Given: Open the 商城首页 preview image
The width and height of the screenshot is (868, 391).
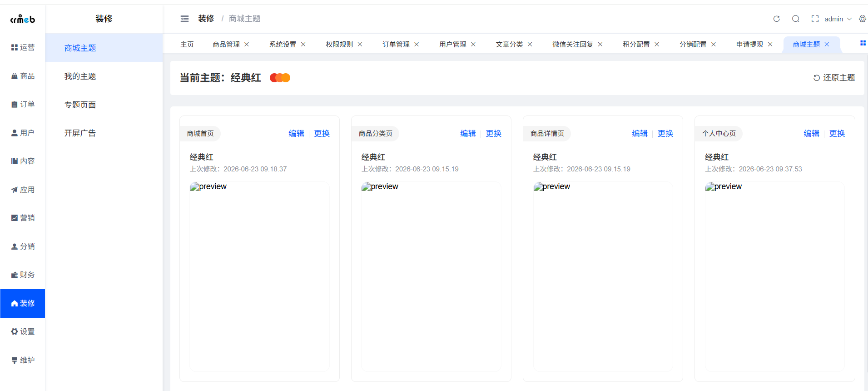Looking at the screenshot, I should click(259, 276).
